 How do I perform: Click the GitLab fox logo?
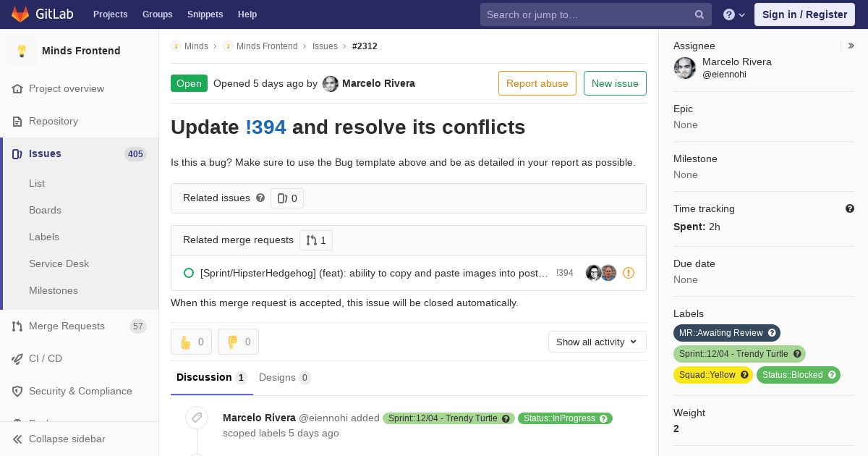click(x=20, y=14)
